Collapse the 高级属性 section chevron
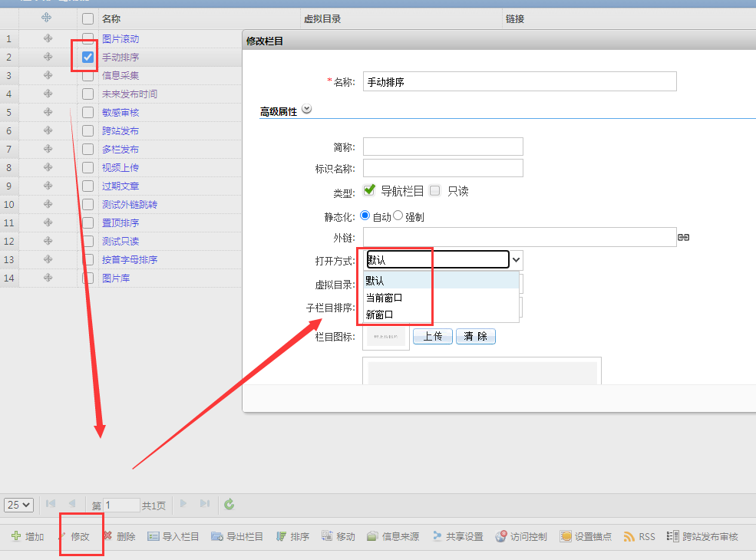Viewport: 756px width, 560px height. pos(307,110)
